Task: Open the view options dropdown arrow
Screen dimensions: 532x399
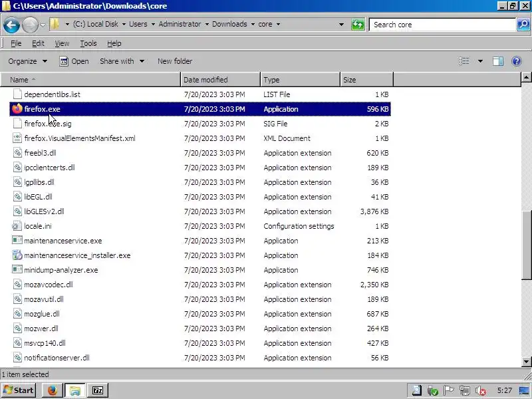Action: 480,61
